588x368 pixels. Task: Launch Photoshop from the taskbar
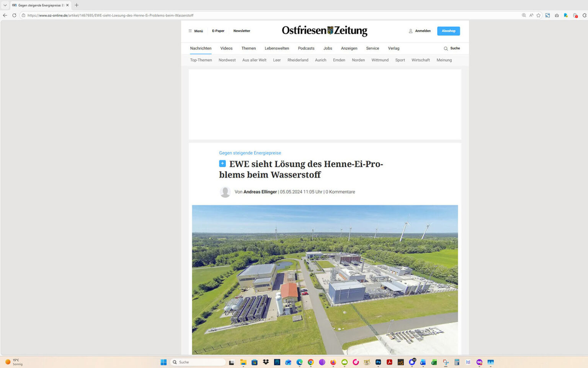[x=378, y=362]
